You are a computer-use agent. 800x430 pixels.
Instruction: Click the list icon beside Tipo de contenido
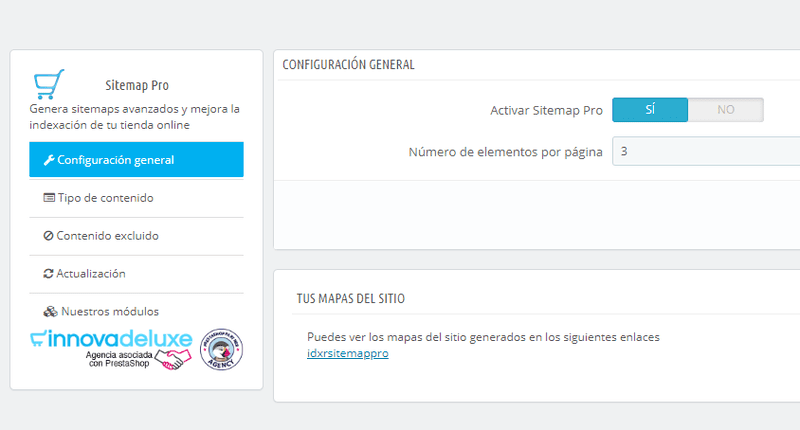click(x=49, y=198)
